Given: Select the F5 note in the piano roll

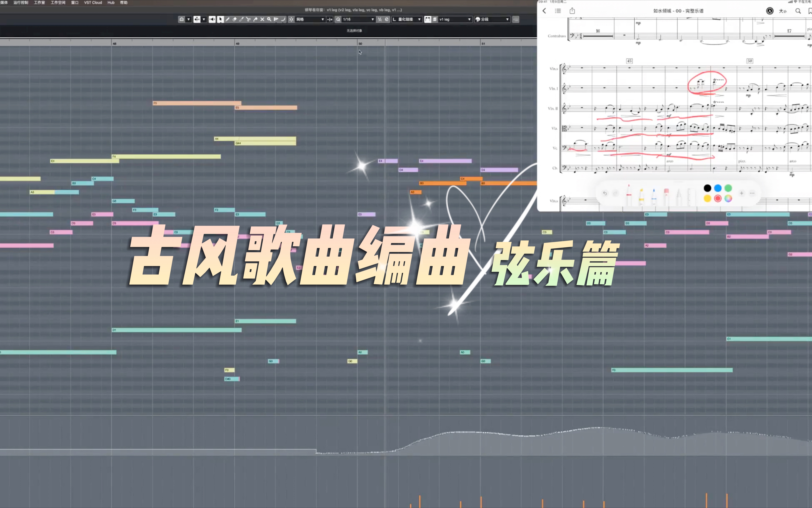Looking at the screenshot, I should (197, 103).
